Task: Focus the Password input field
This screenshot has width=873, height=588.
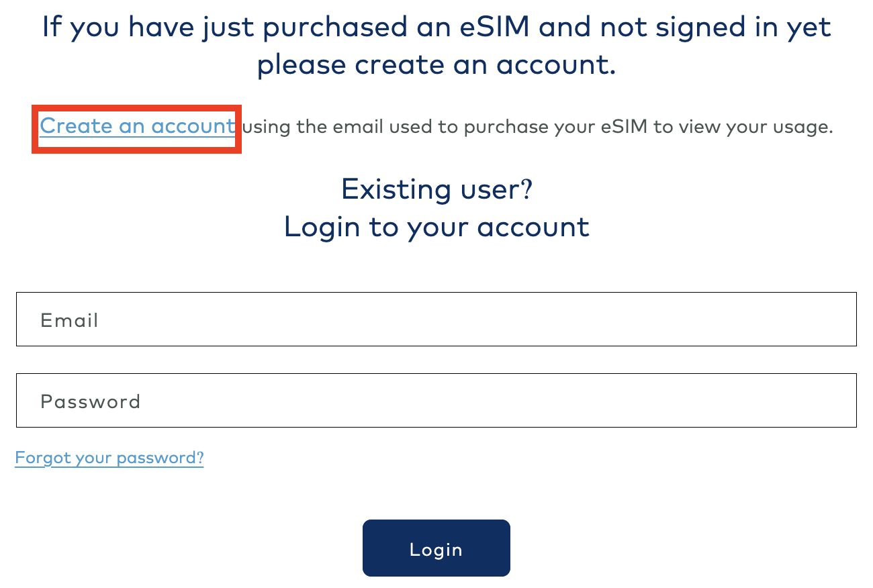Action: [436, 401]
